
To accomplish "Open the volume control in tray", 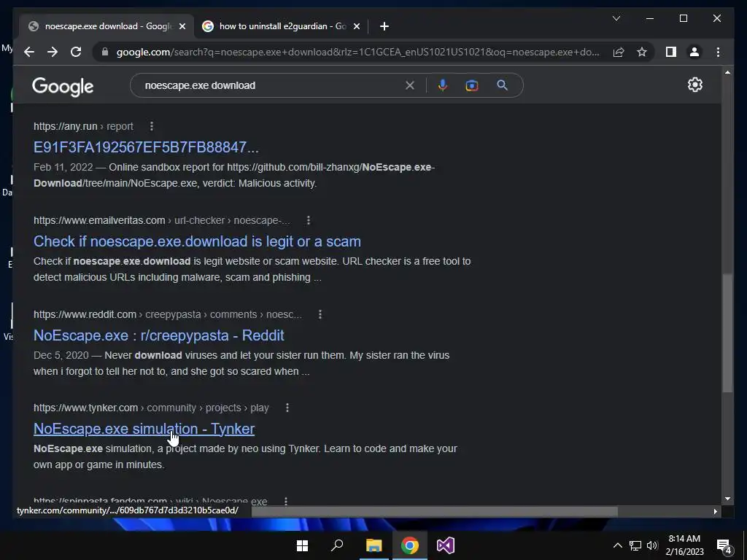I will (x=651, y=545).
